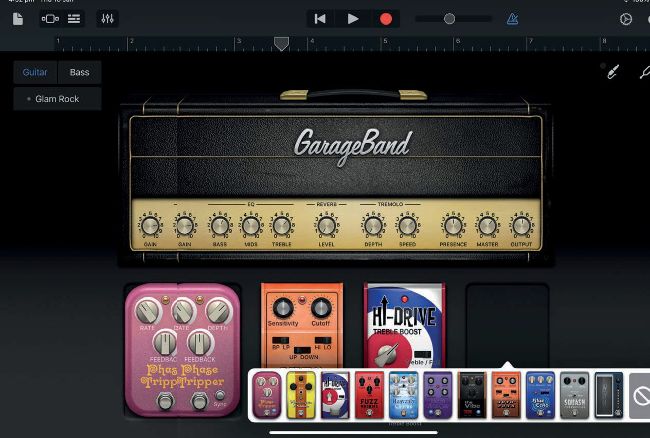This screenshot has width=650, height=438.
Task: Click the no-pedal remove icon
Action: (x=640, y=396)
